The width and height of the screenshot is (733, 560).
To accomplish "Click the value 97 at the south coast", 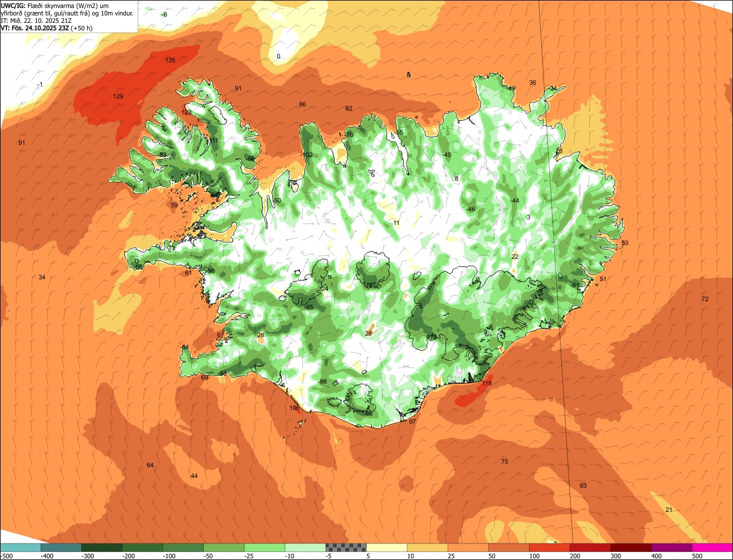I will pyautogui.click(x=412, y=421).
